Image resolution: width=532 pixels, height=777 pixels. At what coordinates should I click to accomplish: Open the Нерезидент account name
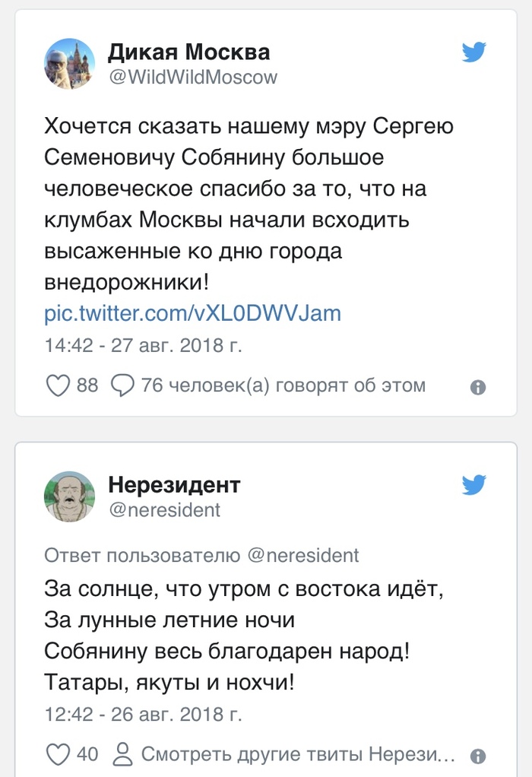(174, 484)
